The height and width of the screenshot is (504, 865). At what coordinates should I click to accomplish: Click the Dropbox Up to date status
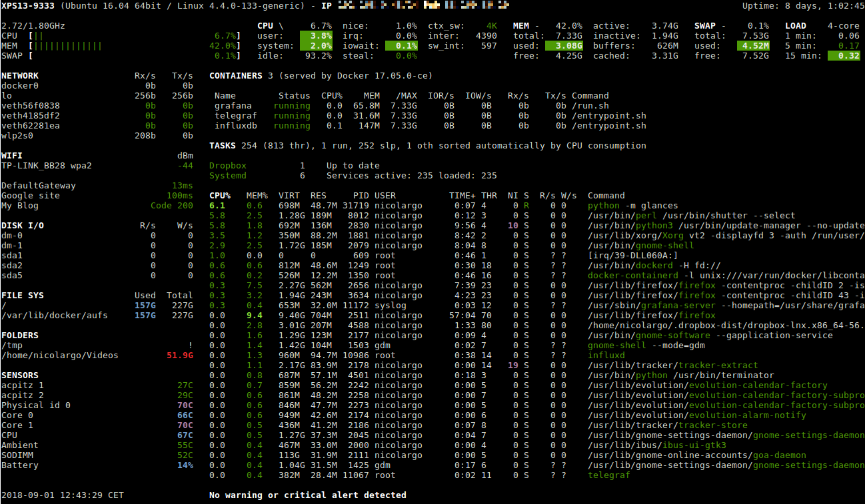click(x=295, y=166)
